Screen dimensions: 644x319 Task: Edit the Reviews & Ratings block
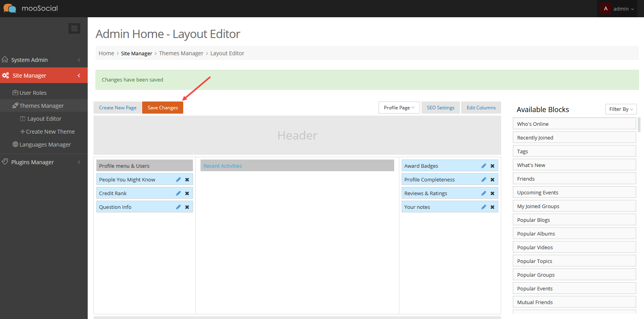coord(484,193)
